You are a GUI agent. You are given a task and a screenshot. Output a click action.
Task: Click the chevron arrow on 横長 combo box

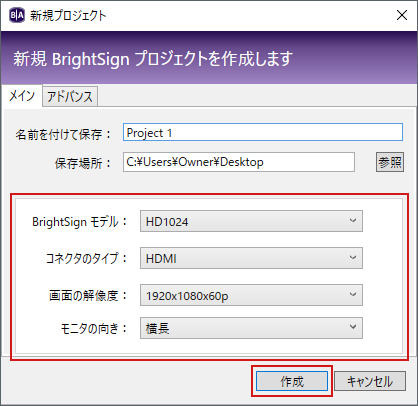point(353,327)
